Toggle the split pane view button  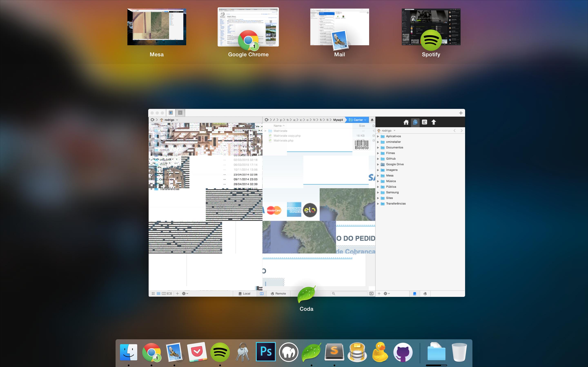click(262, 293)
